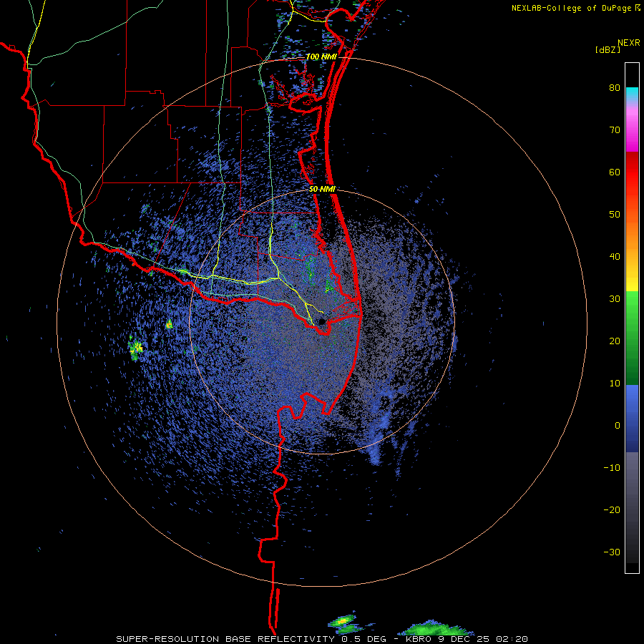Click the 10 dBZ scale value
This screenshot has height=644, width=644.
(615, 384)
